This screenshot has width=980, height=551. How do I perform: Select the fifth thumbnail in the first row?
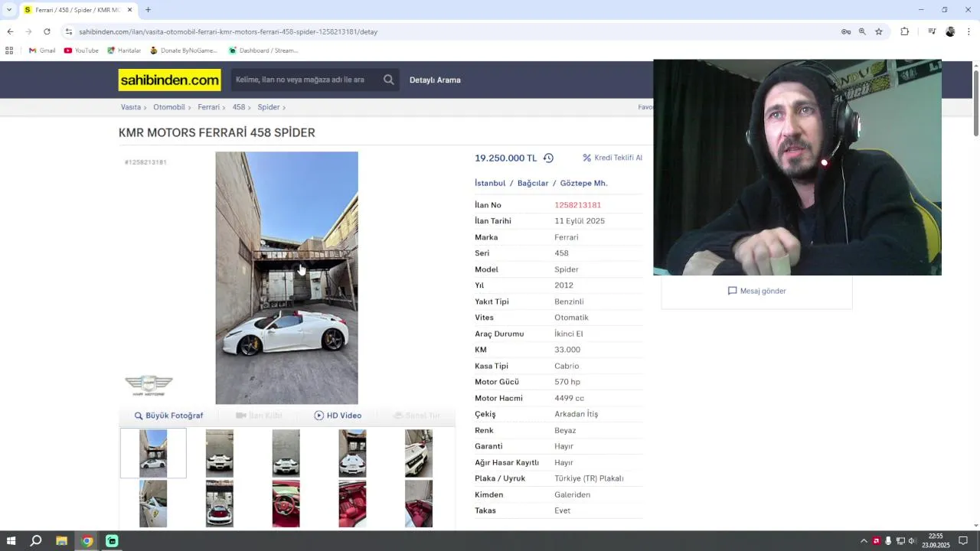pos(419,453)
